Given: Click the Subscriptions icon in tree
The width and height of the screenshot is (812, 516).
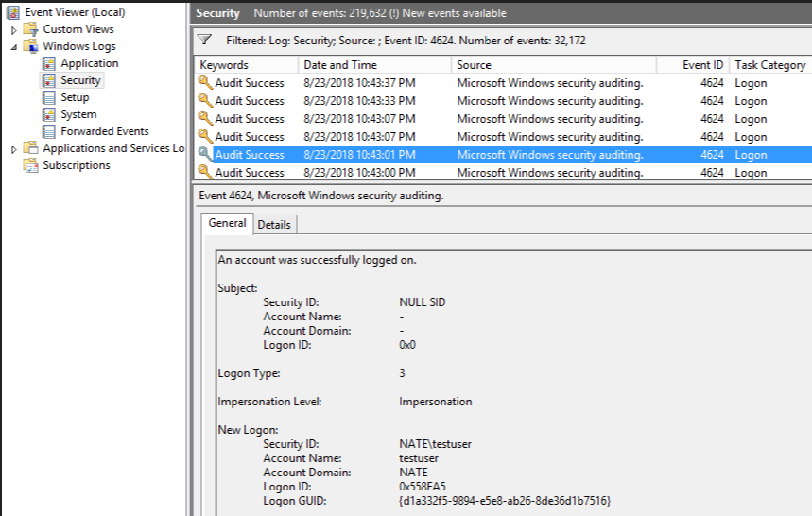Looking at the screenshot, I should [31, 165].
